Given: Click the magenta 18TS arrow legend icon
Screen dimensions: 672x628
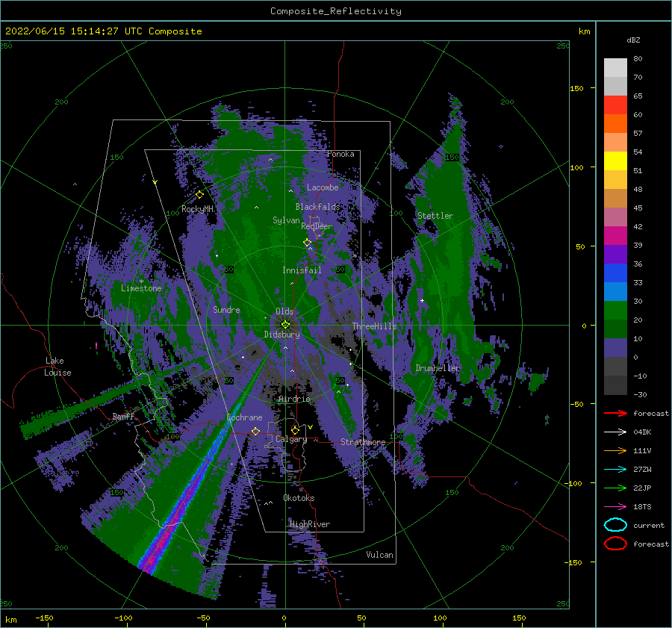Looking at the screenshot, I should point(615,507).
